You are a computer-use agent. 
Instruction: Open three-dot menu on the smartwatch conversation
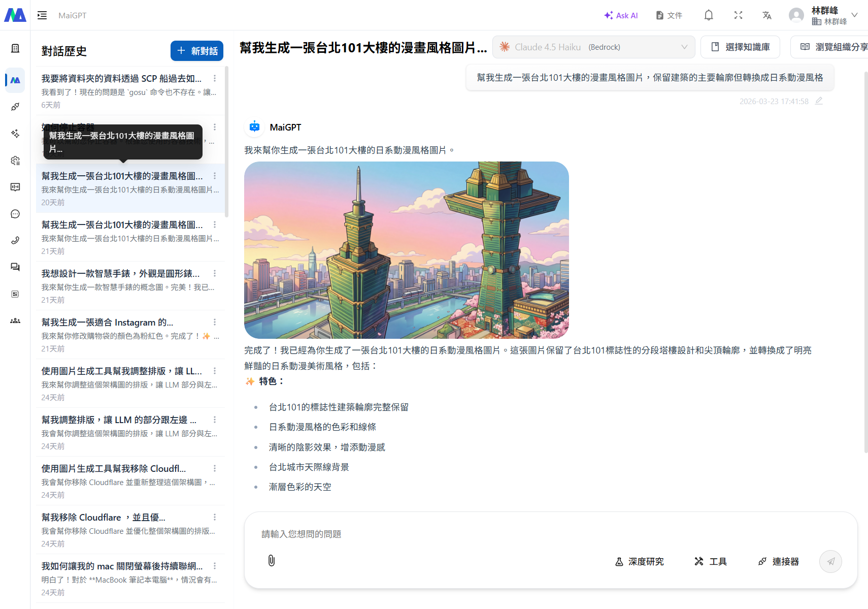coord(214,273)
